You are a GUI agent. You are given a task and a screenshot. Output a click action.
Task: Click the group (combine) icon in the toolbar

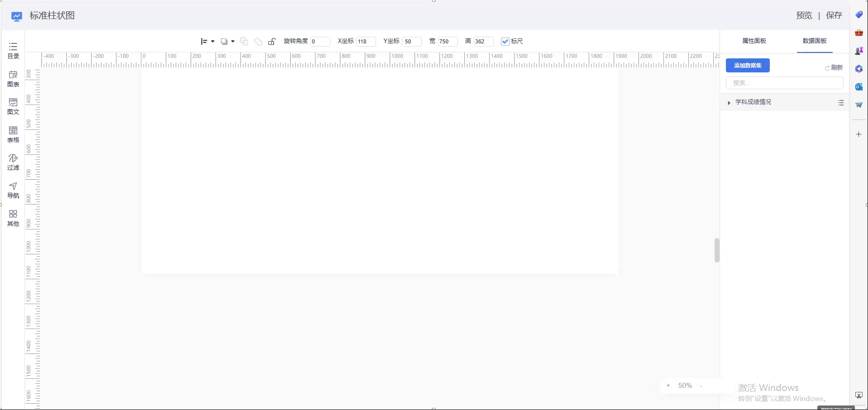tap(244, 42)
